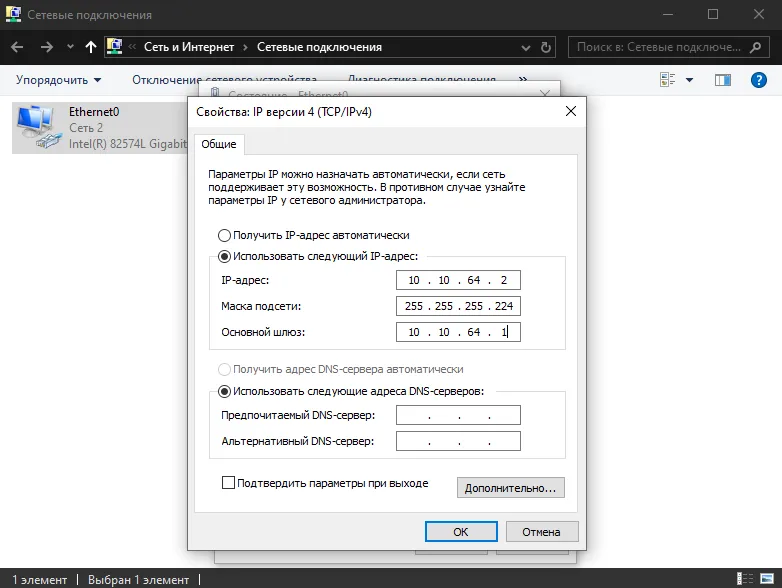Toggle the preview pane icon

(x=722, y=80)
